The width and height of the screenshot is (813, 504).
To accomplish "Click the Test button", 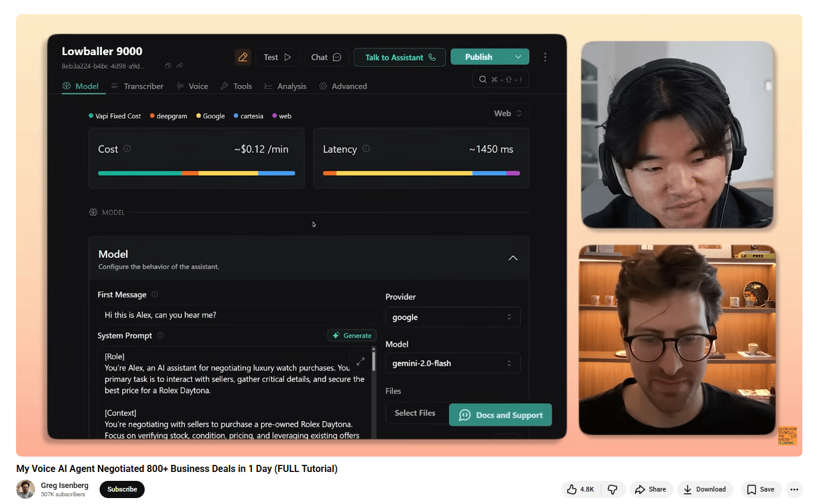I will [x=278, y=57].
